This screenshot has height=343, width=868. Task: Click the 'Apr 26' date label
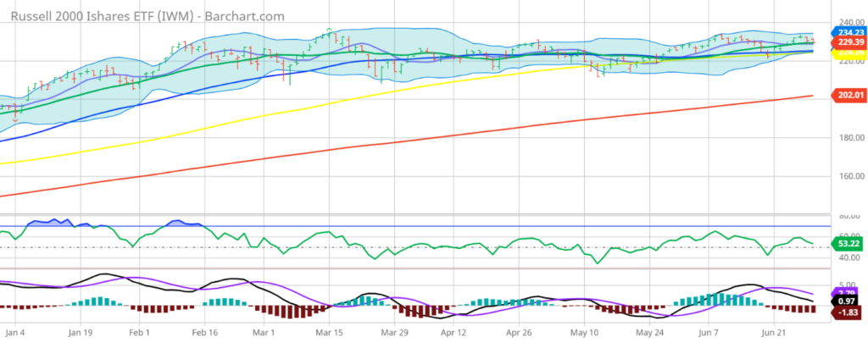pyautogui.click(x=520, y=333)
